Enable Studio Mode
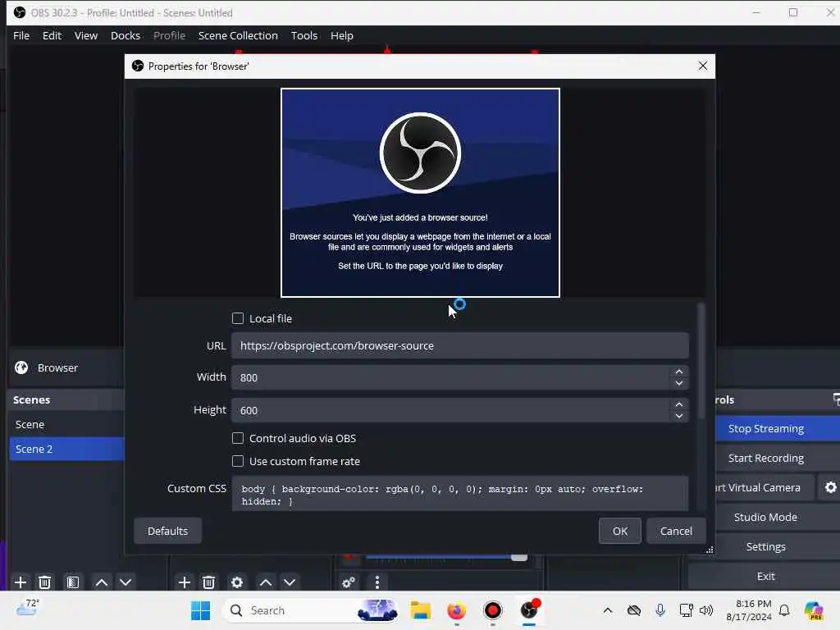The image size is (840, 630). click(x=765, y=517)
